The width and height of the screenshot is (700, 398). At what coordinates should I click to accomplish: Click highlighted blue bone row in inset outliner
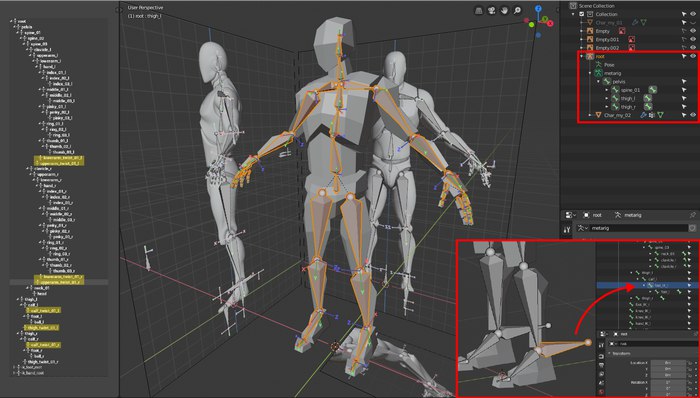[x=648, y=285]
